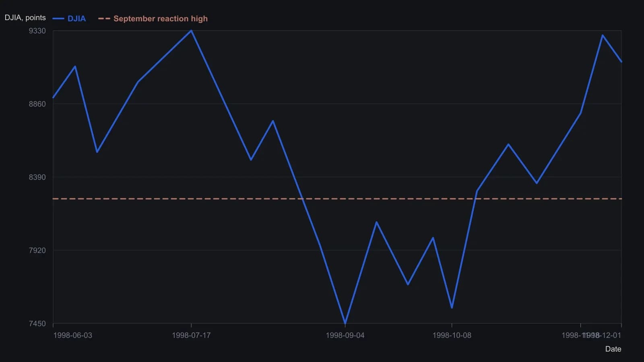Click the 8390 y-axis tick label
The width and height of the screenshot is (644, 362).
pyautogui.click(x=37, y=177)
